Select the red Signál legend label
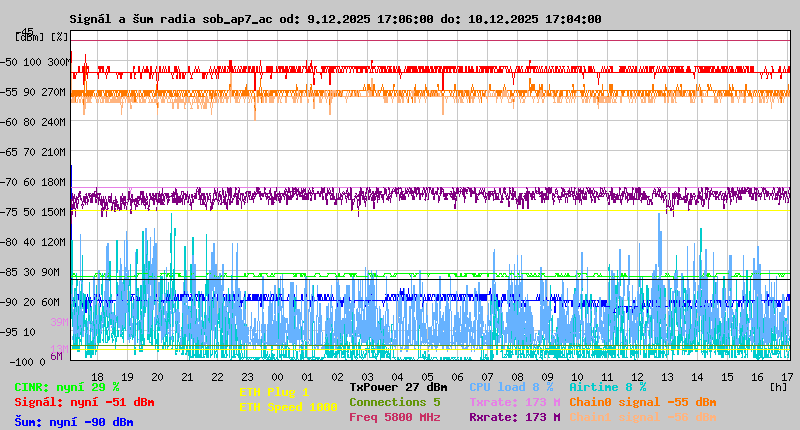 click(84, 402)
